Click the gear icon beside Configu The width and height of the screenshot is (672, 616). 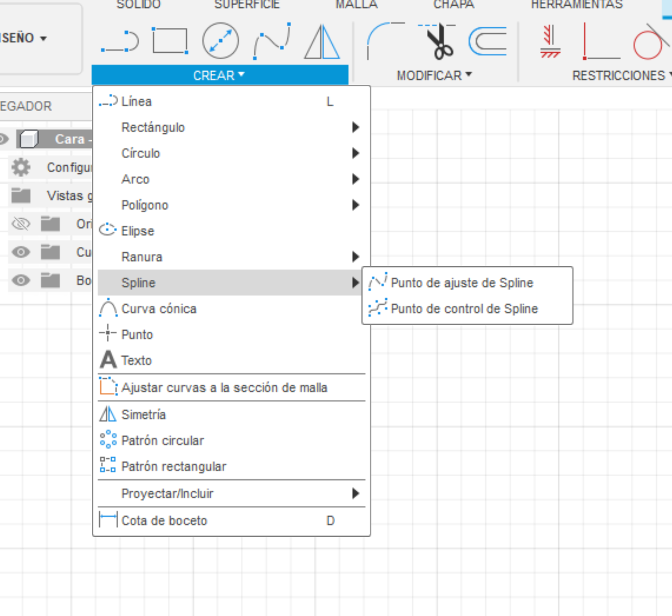pos(21,167)
